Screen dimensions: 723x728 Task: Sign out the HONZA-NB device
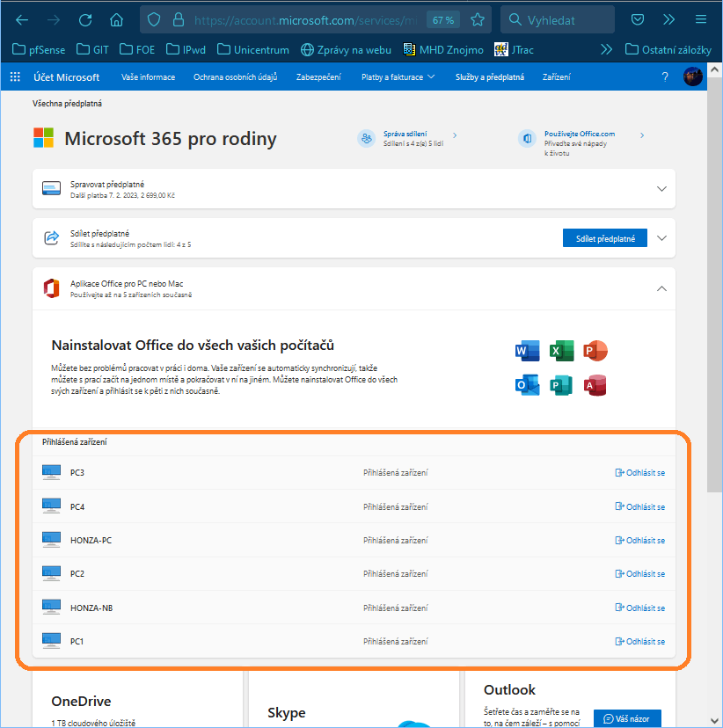pyautogui.click(x=639, y=608)
